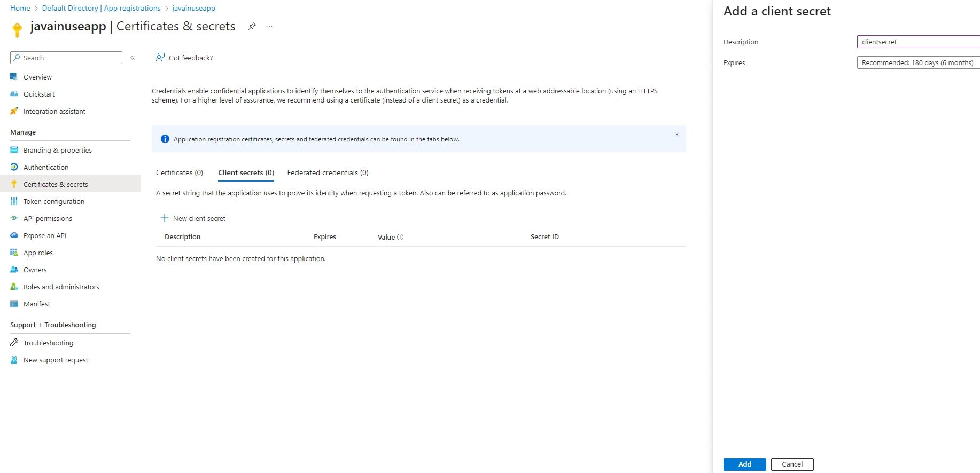Viewport: 980px width, 473px height.
Task: Go to Home breadcrumb link
Action: coord(20,8)
